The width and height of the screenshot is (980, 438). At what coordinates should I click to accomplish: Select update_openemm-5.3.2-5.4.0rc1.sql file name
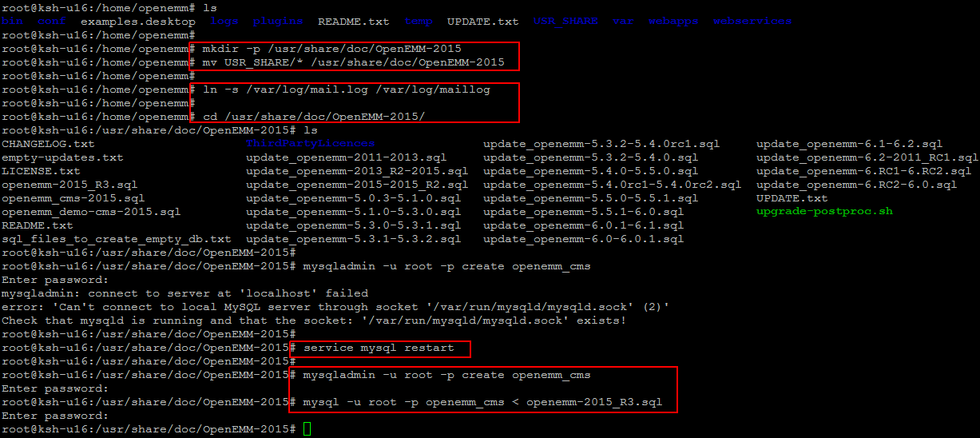coord(601,144)
